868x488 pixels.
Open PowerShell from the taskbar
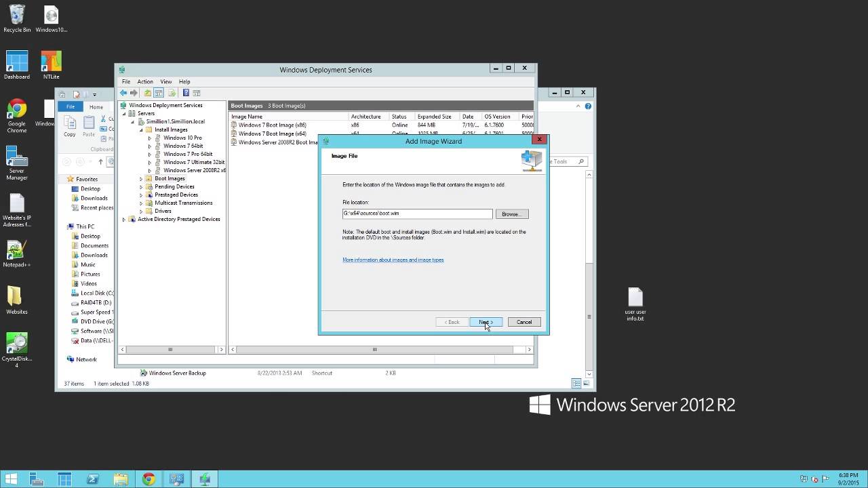coord(93,479)
